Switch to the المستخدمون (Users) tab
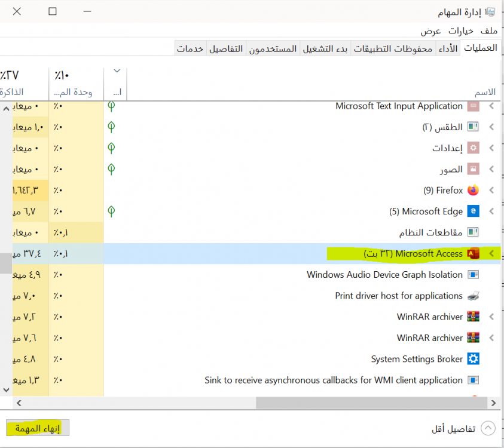 coord(273,48)
